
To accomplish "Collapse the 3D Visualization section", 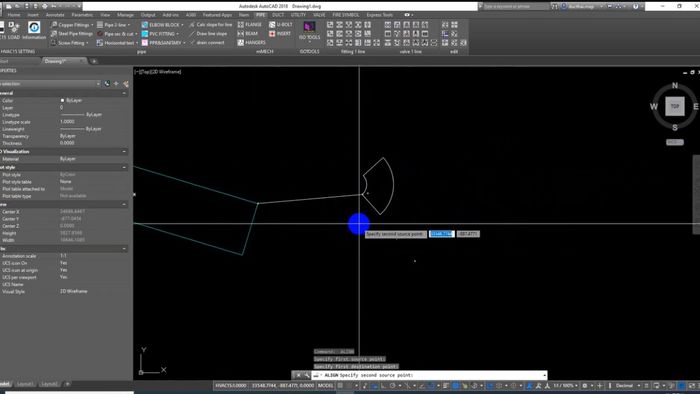I will click(124, 152).
